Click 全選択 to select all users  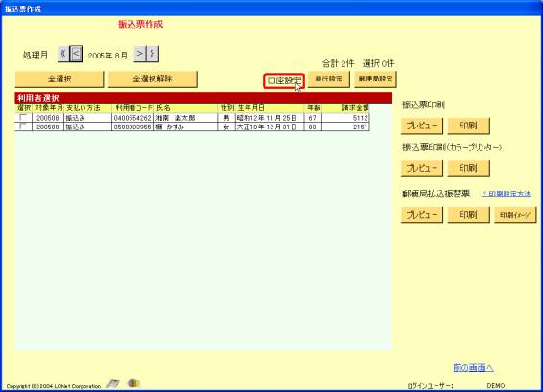click(59, 80)
